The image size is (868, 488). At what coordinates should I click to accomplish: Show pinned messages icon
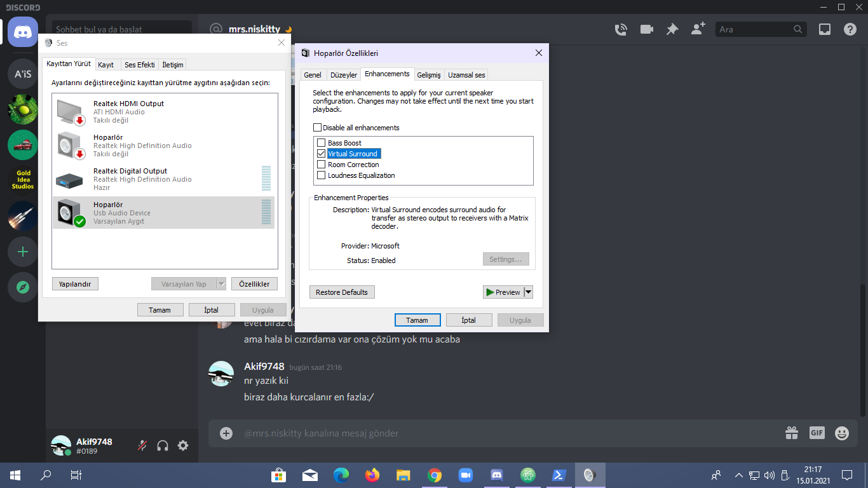click(x=672, y=29)
